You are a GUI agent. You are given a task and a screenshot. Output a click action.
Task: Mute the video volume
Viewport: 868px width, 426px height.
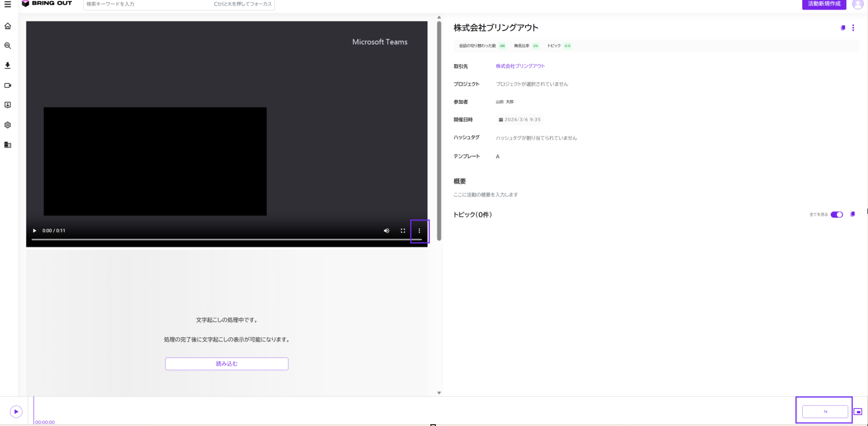(387, 231)
